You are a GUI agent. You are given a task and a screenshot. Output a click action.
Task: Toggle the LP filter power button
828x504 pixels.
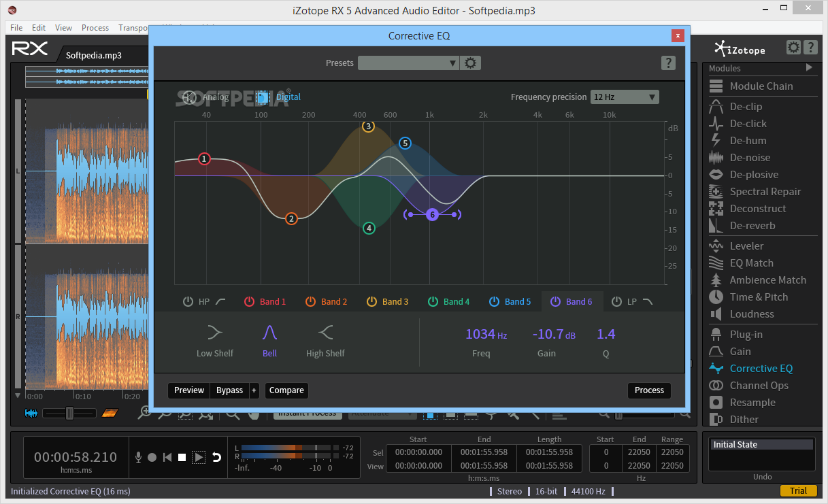[617, 301]
